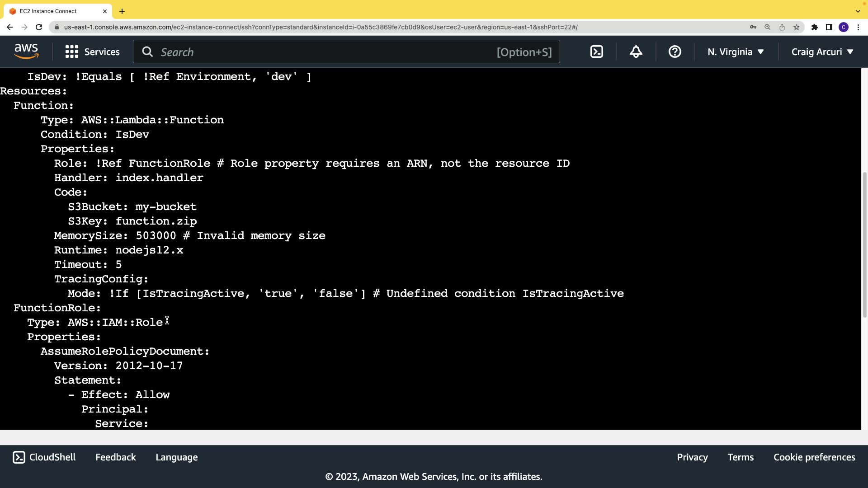Bookmark this page with star icon
The image size is (868, 488).
(797, 27)
